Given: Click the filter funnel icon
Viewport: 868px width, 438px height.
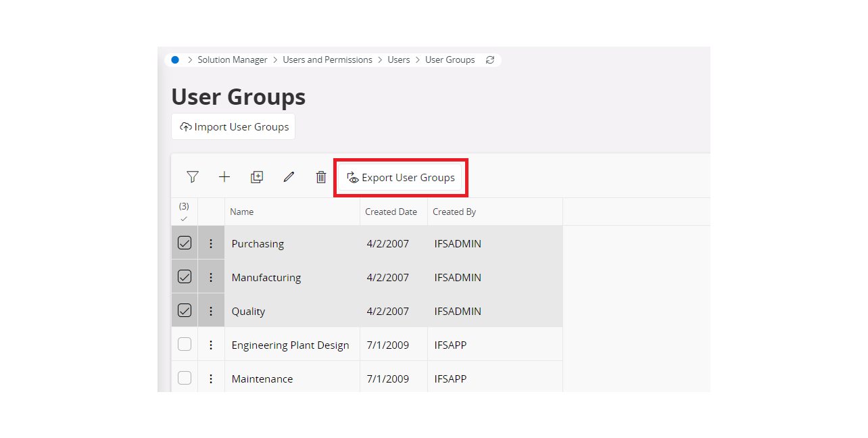Looking at the screenshot, I should coord(193,177).
